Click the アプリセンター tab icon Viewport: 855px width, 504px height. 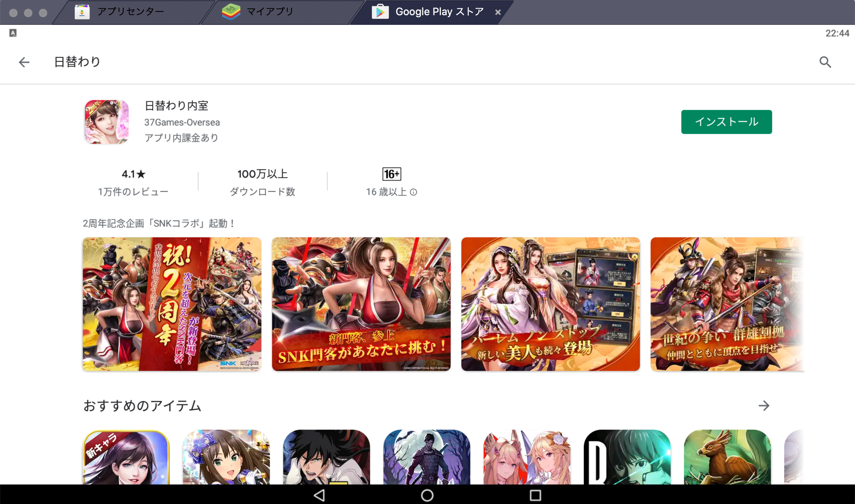[x=82, y=12]
